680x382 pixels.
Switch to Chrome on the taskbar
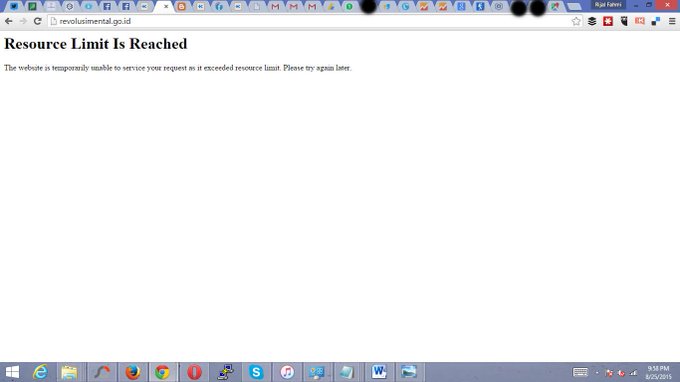163,372
